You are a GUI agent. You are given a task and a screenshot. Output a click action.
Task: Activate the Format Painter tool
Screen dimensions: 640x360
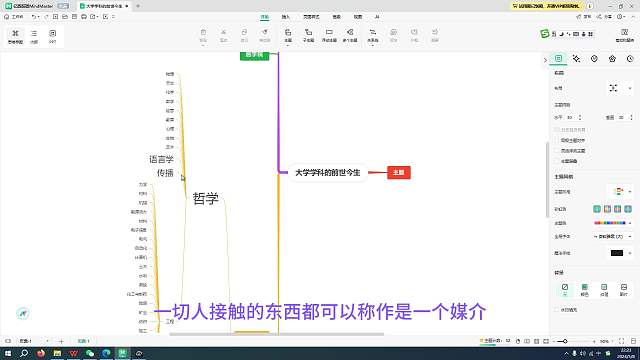[265, 36]
